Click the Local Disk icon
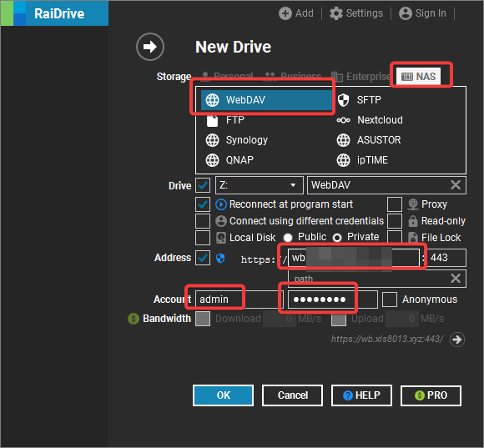The image size is (484, 448). tap(221, 238)
